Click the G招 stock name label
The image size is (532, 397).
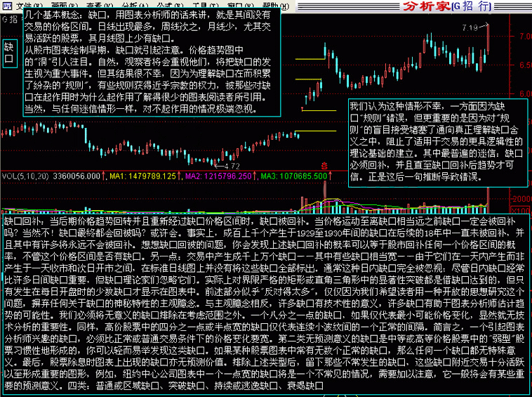click(x=11, y=20)
